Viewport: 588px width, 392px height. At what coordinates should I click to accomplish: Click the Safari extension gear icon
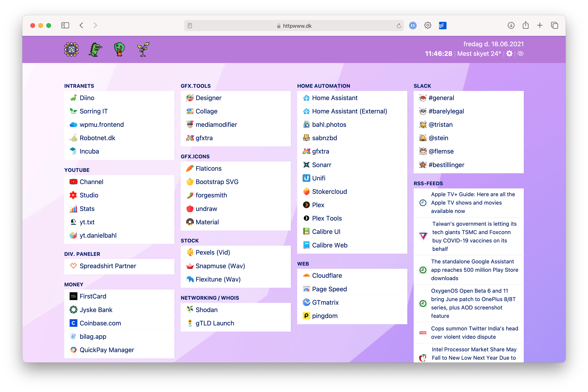pos(428,26)
